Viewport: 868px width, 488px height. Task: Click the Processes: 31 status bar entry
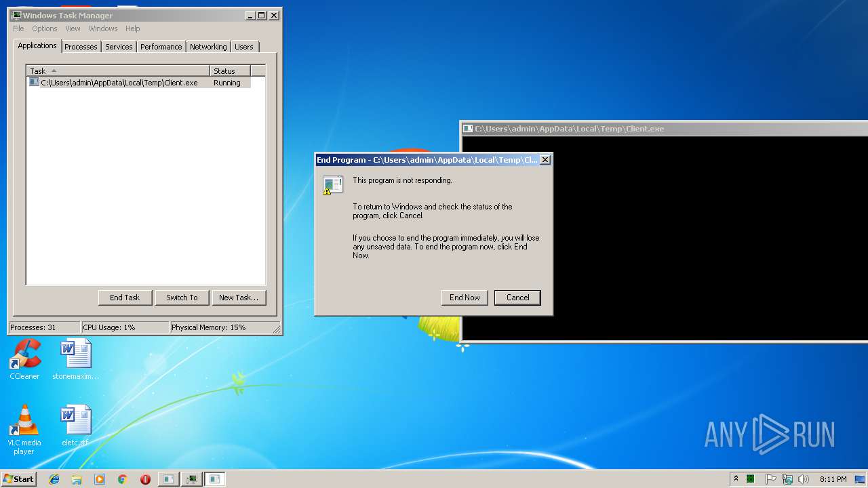pos(45,327)
